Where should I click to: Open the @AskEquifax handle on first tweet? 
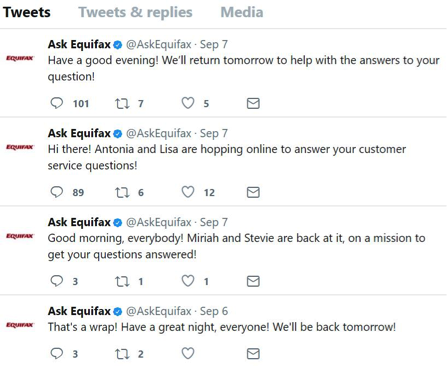click(159, 44)
